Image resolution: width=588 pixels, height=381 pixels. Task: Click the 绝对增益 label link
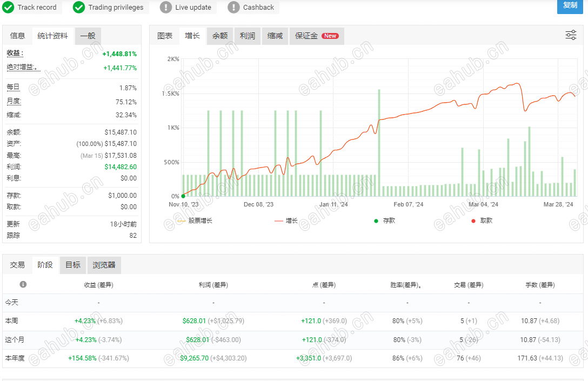(22, 67)
